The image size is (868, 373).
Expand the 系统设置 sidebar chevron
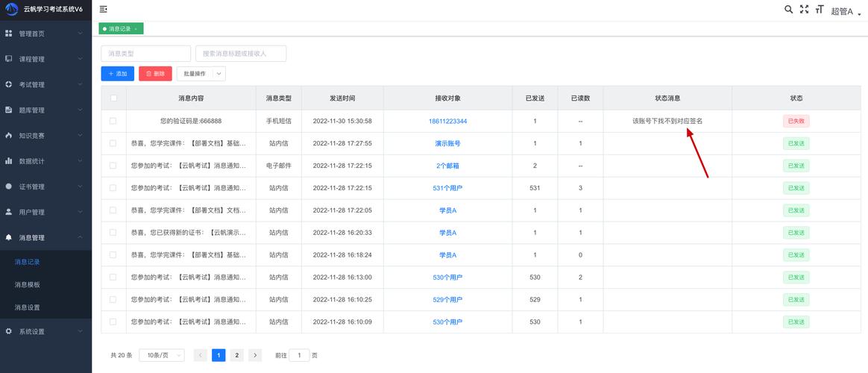81,331
